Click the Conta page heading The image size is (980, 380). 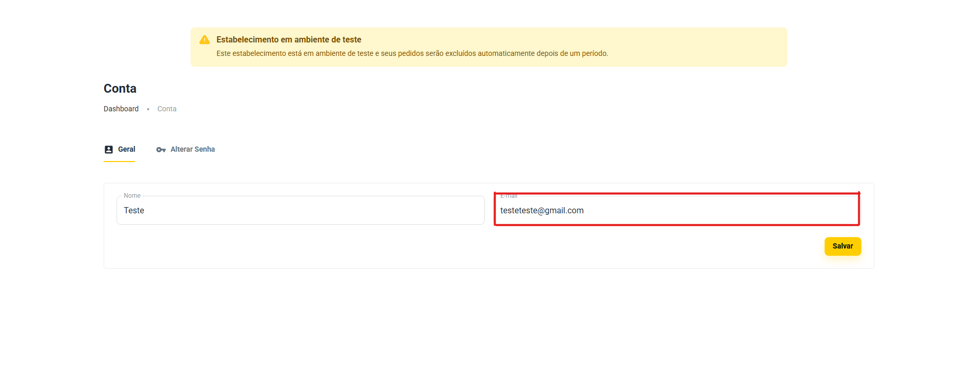point(120,89)
